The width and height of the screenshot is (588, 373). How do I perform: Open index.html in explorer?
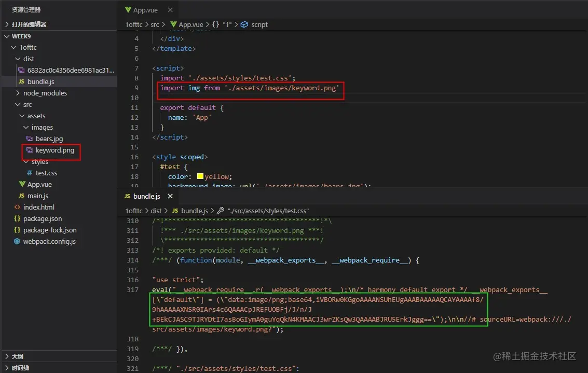point(38,208)
